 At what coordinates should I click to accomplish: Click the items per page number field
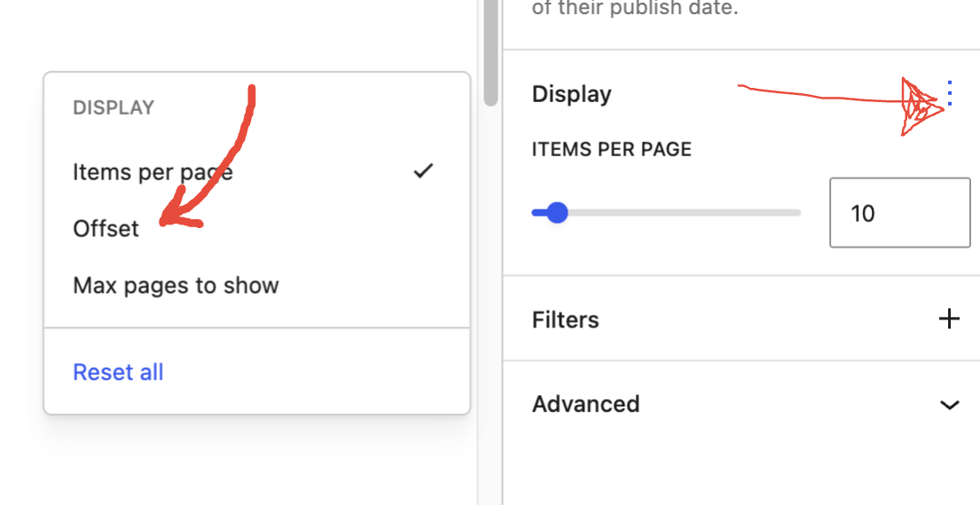pyautogui.click(x=899, y=213)
